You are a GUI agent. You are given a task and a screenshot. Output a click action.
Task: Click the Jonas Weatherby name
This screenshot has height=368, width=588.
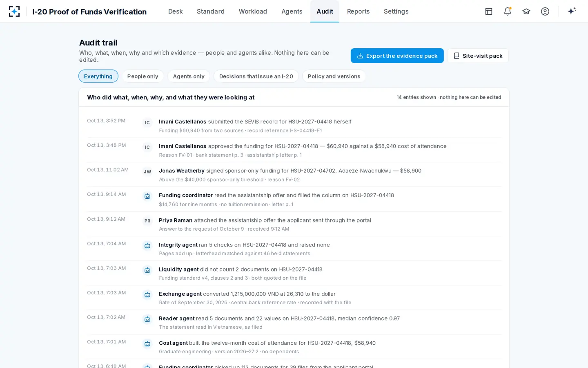[x=182, y=171]
